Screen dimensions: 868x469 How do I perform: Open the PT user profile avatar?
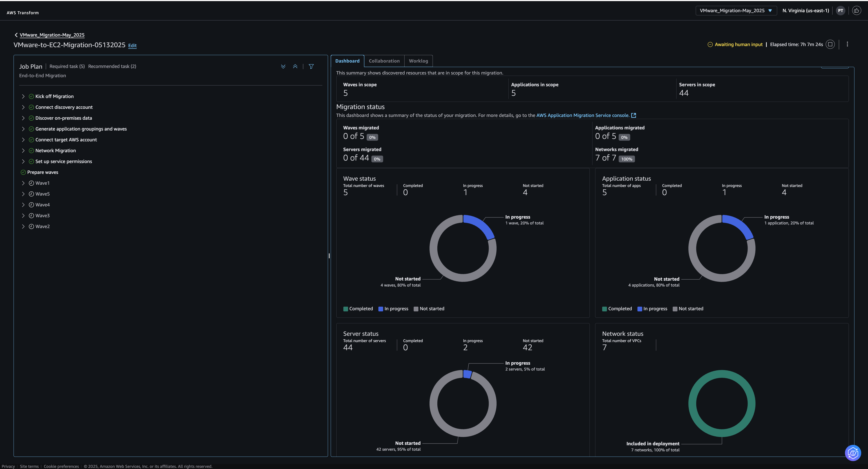point(840,10)
